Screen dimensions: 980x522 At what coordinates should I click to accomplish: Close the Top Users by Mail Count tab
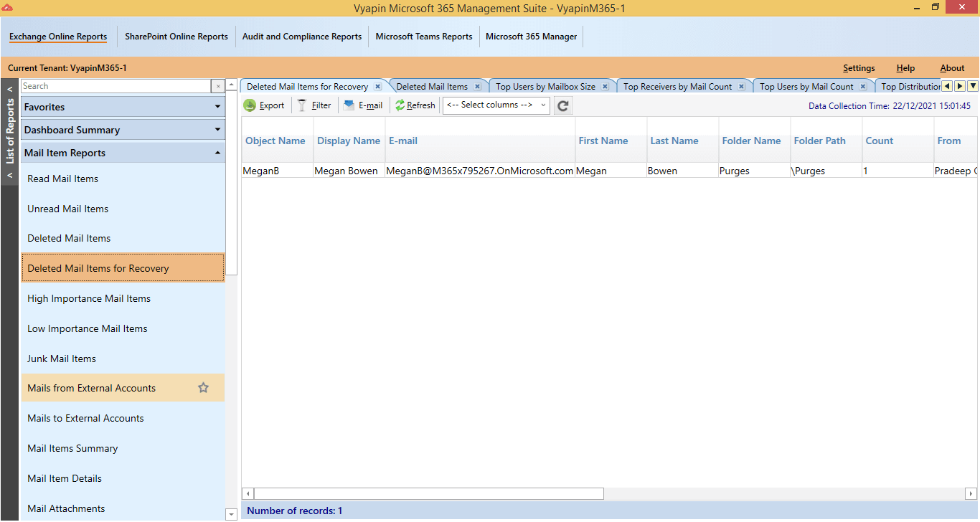(863, 87)
